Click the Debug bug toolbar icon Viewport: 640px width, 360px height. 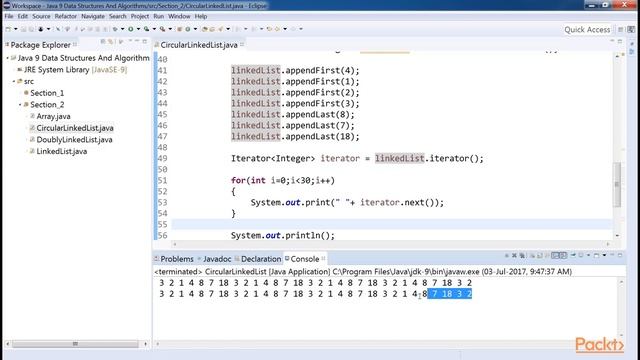[115, 29]
